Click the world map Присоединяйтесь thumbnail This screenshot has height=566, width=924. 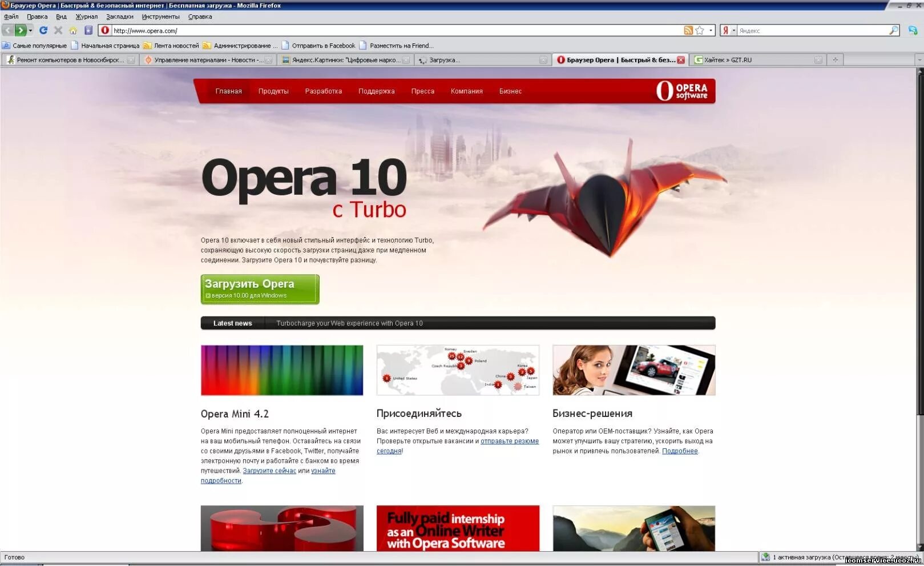click(458, 370)
